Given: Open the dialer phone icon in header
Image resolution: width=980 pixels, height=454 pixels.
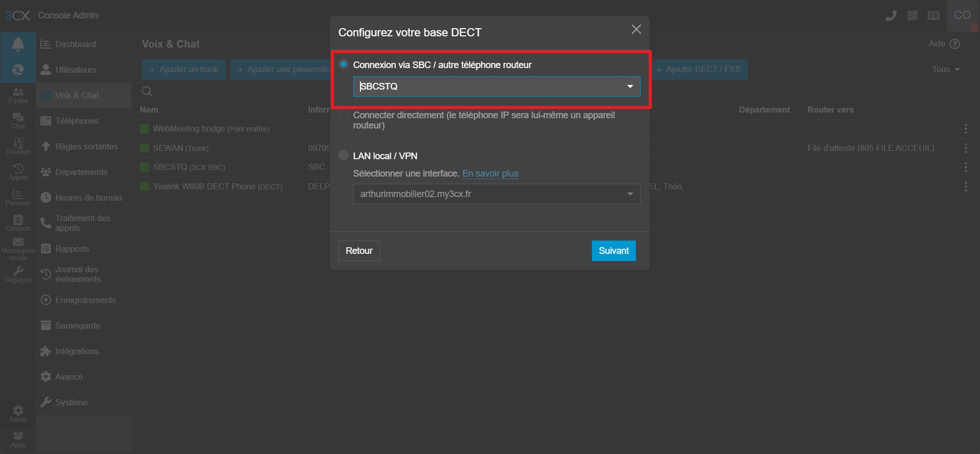Looking at the screenshot, I should point(891,16).
